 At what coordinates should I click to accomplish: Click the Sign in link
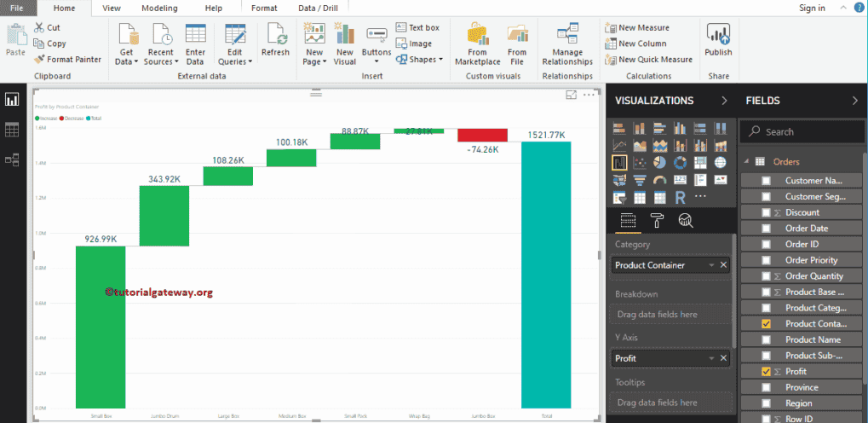pos(812,8)
